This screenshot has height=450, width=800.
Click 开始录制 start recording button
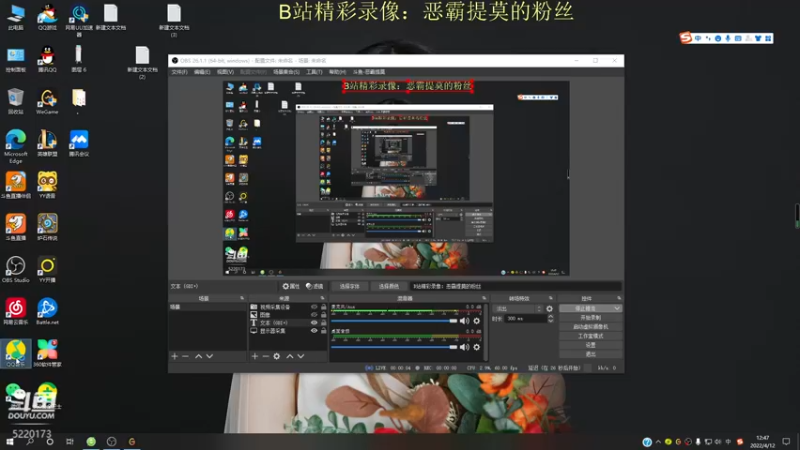coord(590,317)
